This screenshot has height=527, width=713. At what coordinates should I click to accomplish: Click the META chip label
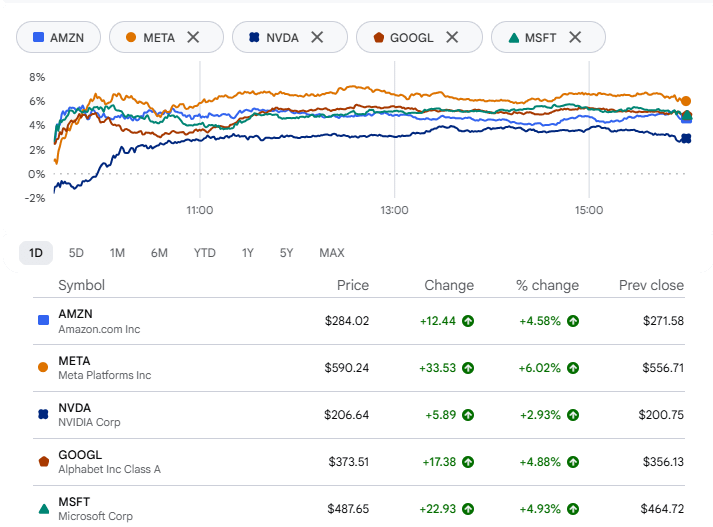coord(159,38)
